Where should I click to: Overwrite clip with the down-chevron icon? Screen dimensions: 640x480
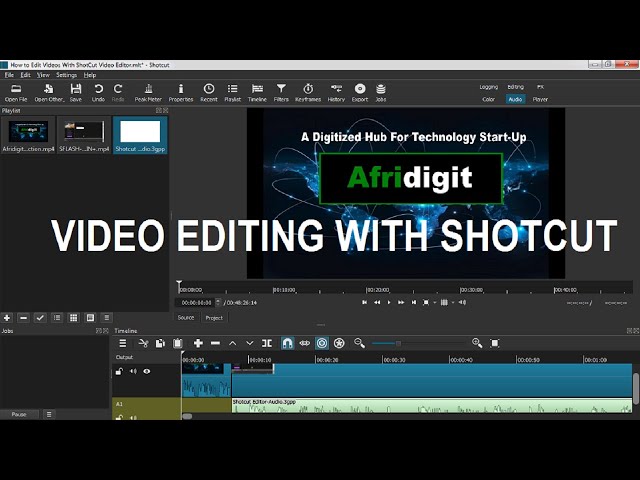tap(250, 343)
